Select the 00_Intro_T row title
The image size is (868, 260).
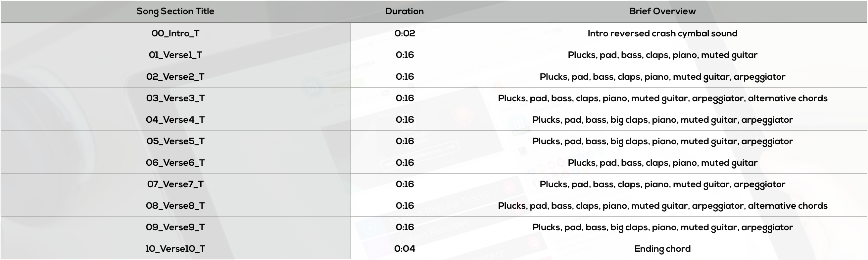[x=175, y=33]
